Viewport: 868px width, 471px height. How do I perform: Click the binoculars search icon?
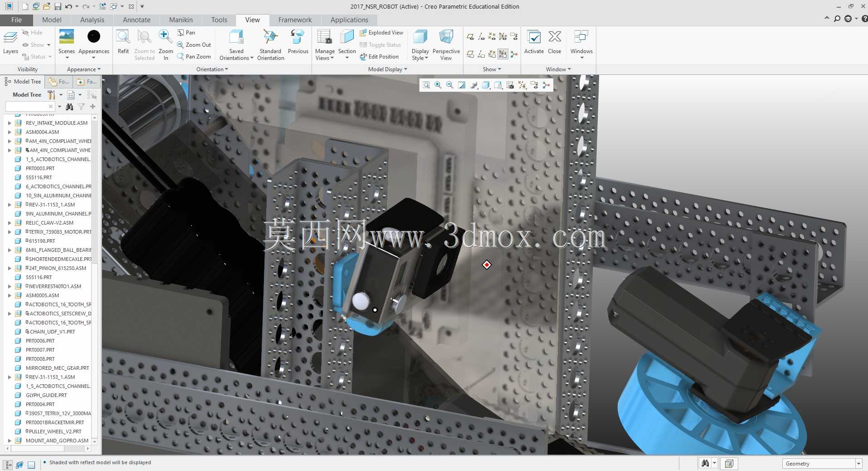tap(69, 107)
